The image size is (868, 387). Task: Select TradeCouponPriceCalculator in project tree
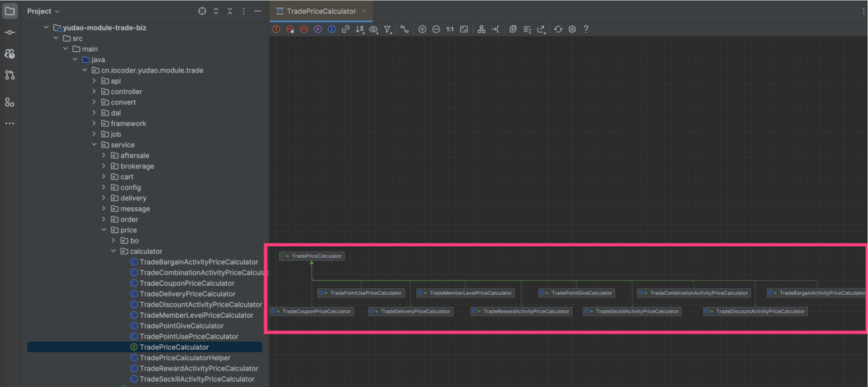[187, 283]
